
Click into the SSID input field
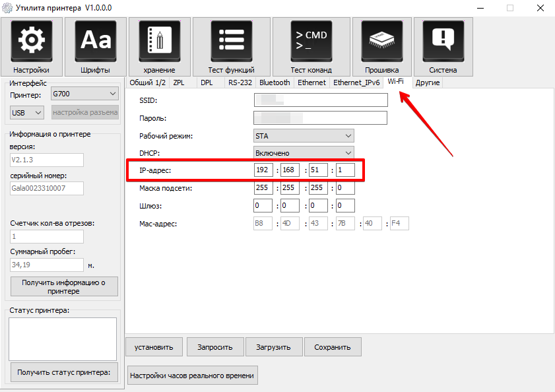pos(321,100)
